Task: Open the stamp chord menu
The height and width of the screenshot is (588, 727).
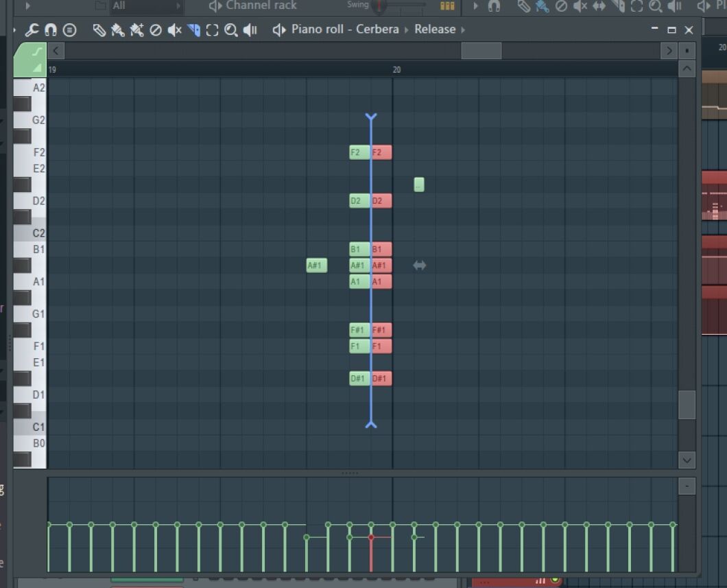Action: click(69, 30)
